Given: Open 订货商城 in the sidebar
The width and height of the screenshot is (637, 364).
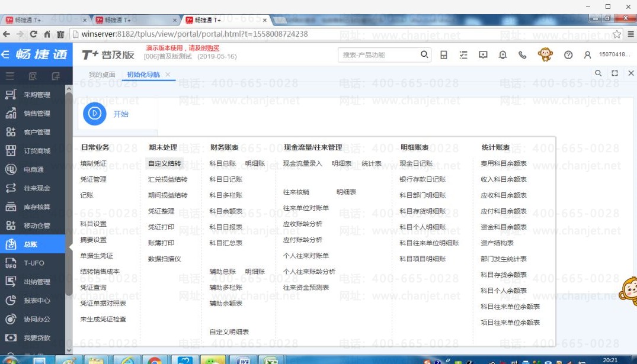Looking at the screenshot, I should click(x=33, y=150).
